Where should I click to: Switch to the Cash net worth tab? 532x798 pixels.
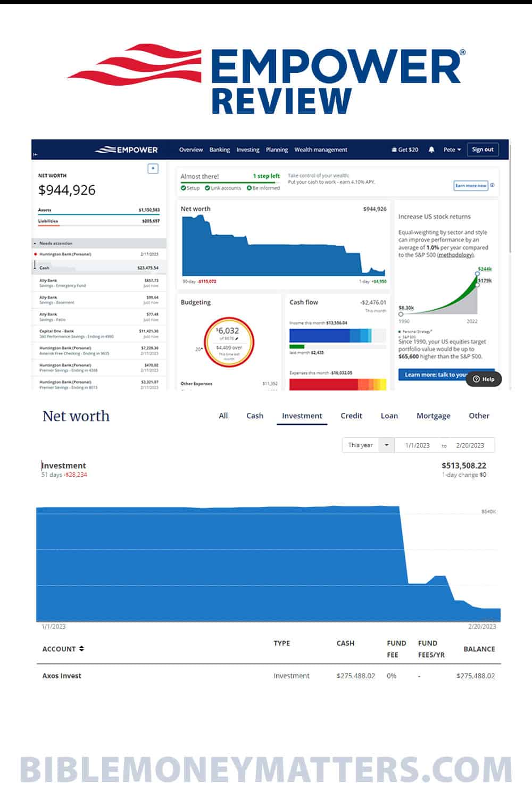pyautogui.click(x=255, y=416)
